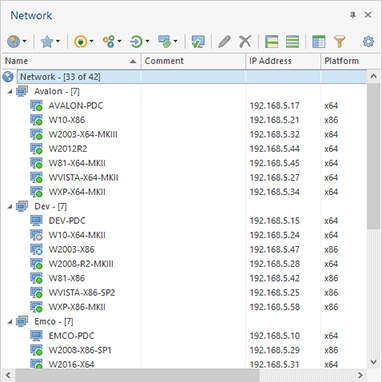382x382 pixels.
Task: Open the dropdown arrow beside monitor badge icon
Action: (175, 42)
